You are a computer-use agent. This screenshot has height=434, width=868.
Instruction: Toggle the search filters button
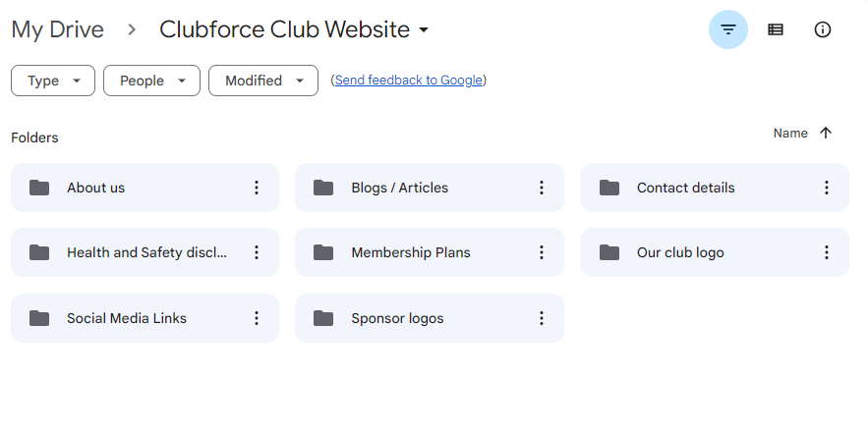click(x=727, y=29)
